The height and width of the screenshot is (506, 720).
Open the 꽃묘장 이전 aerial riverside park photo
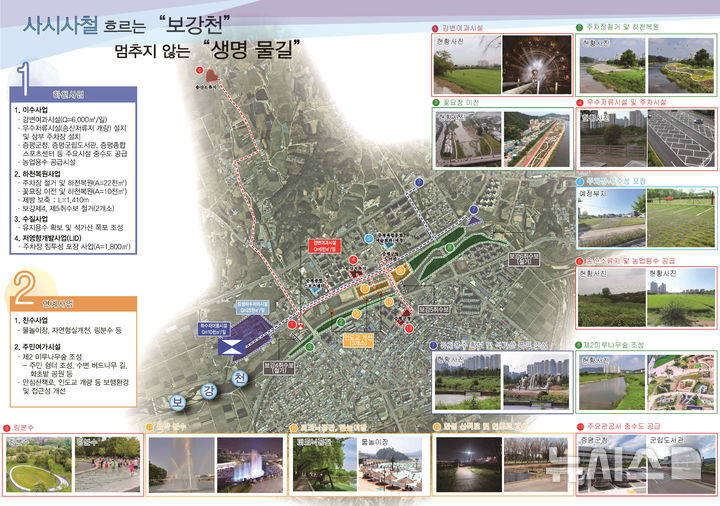[x=537, y=139]
